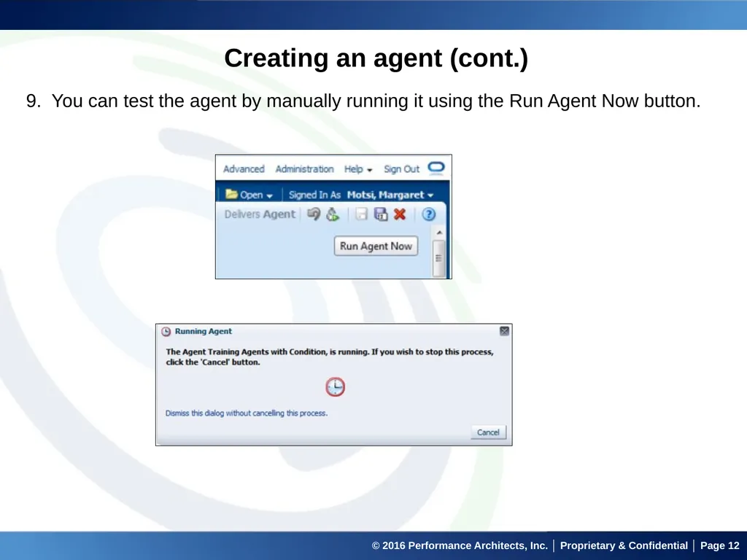Click the run agent icon in the toolbar
Viewport: 747px width, 560px height.
point(333,214)
